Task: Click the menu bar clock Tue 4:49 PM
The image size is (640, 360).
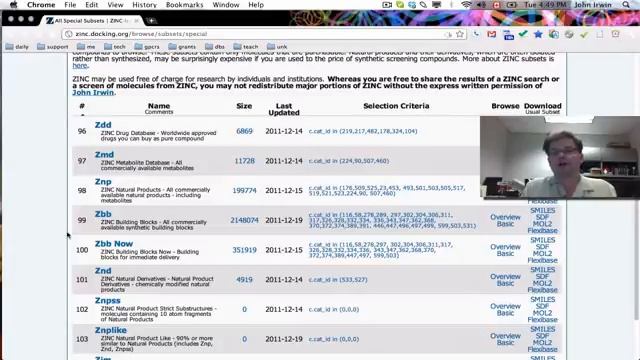Action: tap(545, 5)
